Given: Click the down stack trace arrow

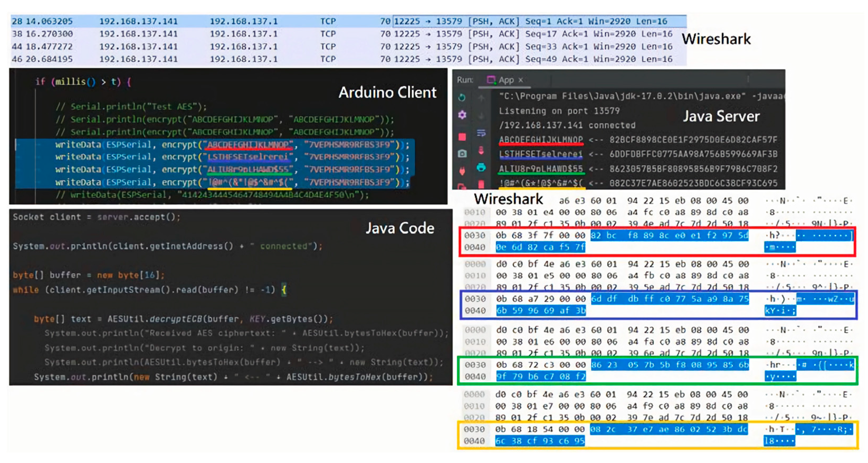Looking at the screenshot, I should (481, 116).
